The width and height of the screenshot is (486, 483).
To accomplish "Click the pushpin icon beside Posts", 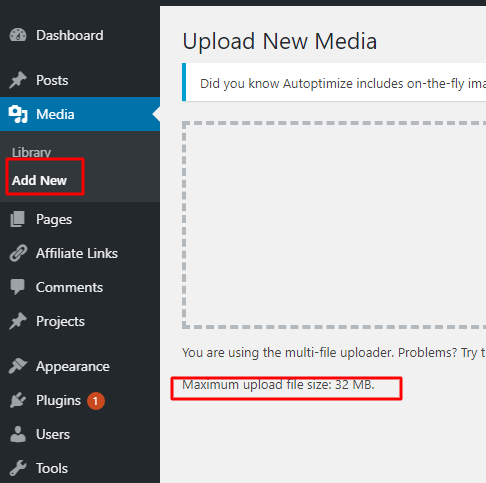I will pyautogui.click(x=18, y=80).
